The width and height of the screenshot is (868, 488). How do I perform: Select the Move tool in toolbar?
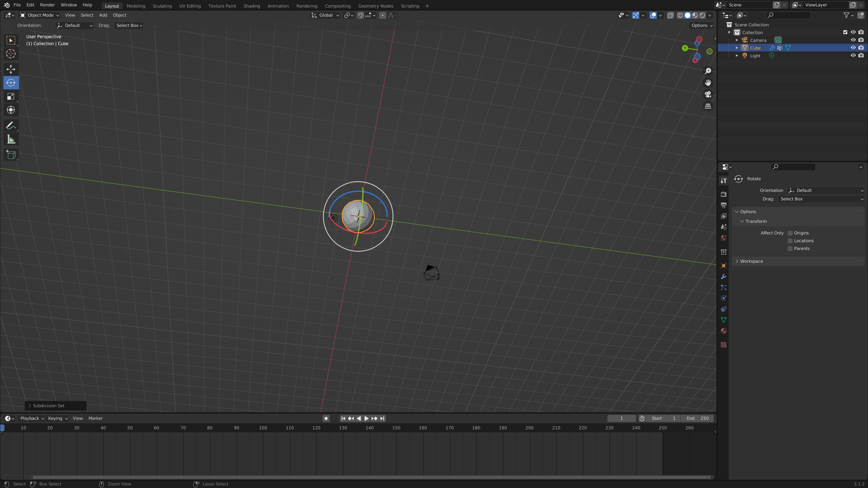click(11, 69)
